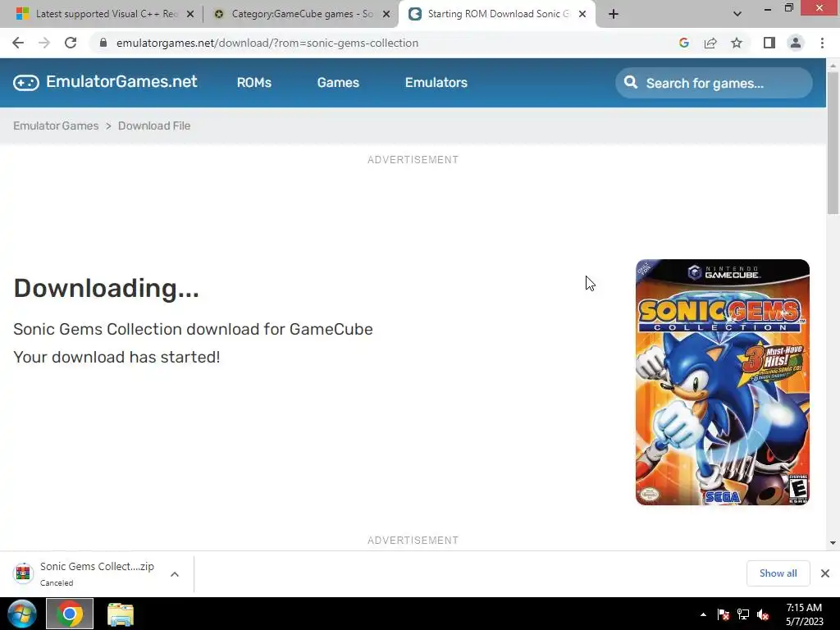Focus the Search for games field
Screen dimensions: 840x630
[x=714, y=83]
